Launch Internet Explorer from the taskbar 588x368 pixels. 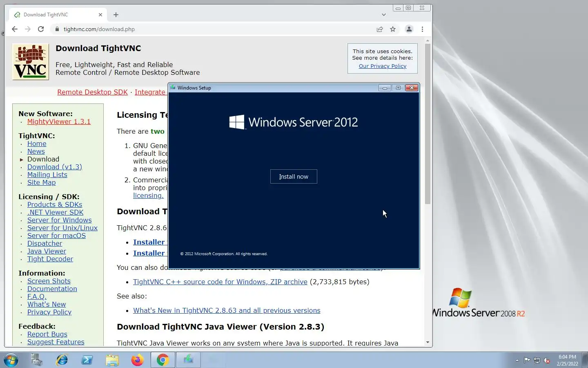click(x=62, y=360)
